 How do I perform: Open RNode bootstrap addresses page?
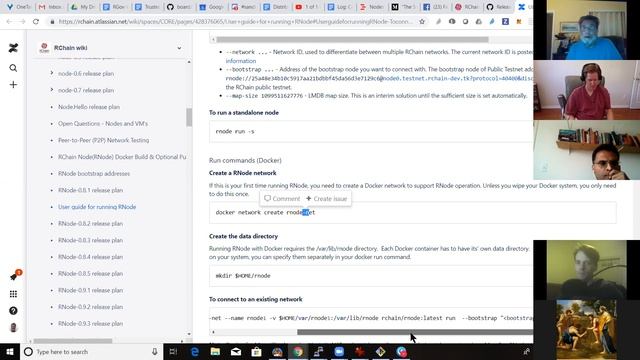point(94,173)
